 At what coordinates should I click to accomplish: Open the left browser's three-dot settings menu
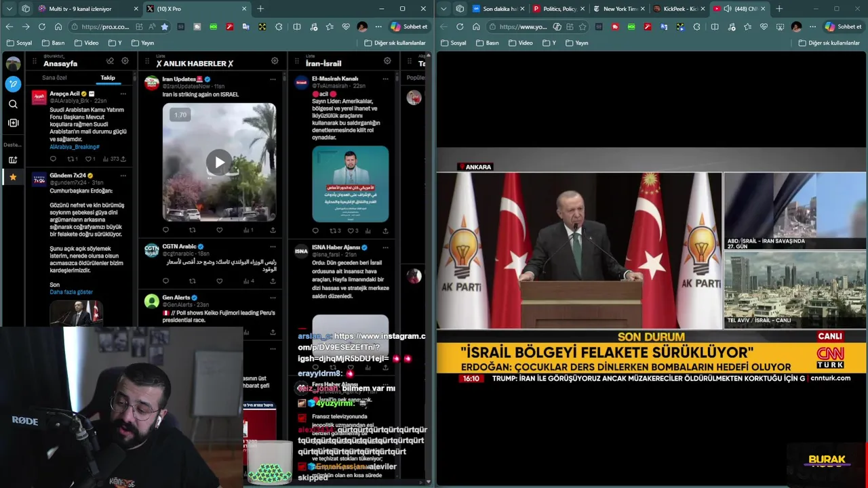(378, 26)
